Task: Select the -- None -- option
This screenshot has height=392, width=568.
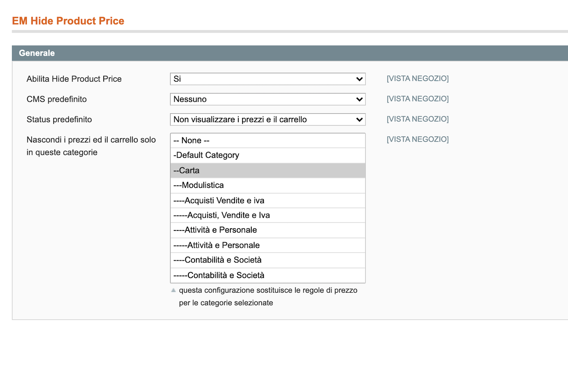Action: click(268, 140)
